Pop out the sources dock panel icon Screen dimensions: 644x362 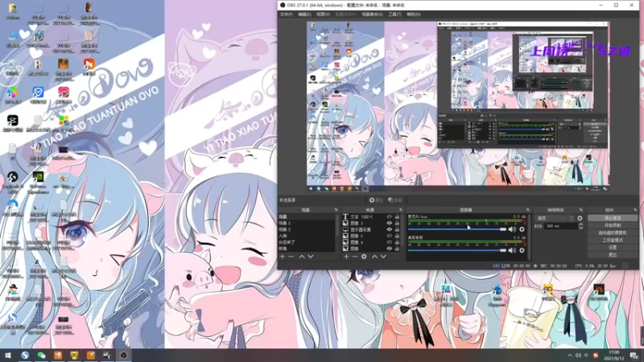coord(401,210)
